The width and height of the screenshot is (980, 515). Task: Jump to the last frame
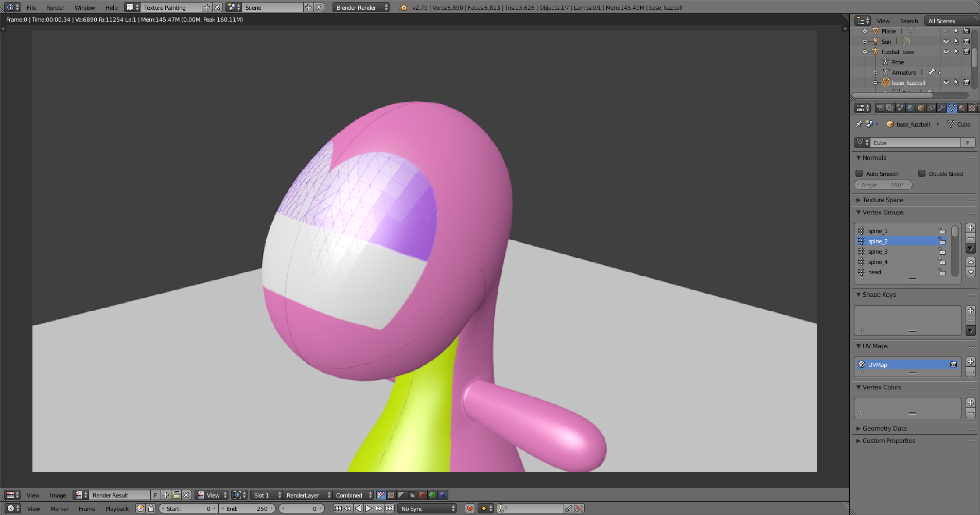(389, 508)
